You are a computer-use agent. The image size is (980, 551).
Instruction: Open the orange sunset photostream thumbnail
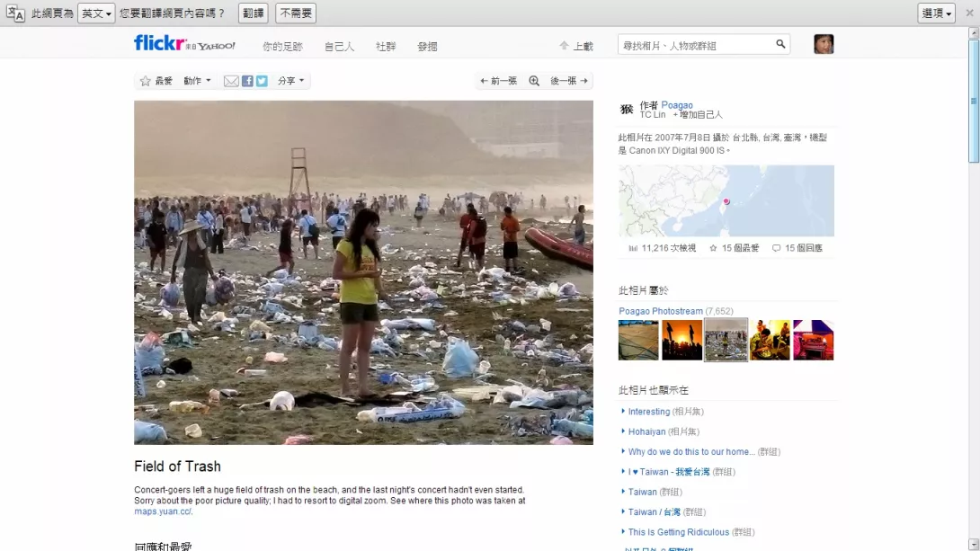[682, 340]
